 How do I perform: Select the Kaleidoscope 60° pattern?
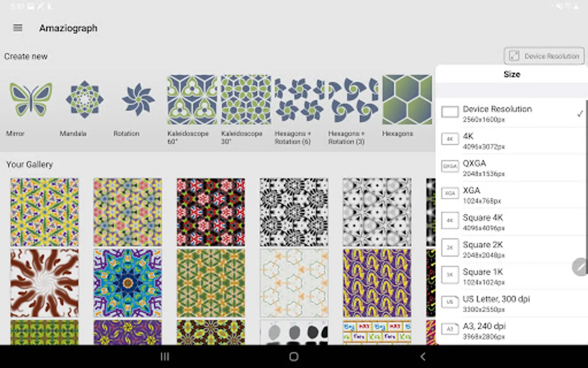coord(192,100)
